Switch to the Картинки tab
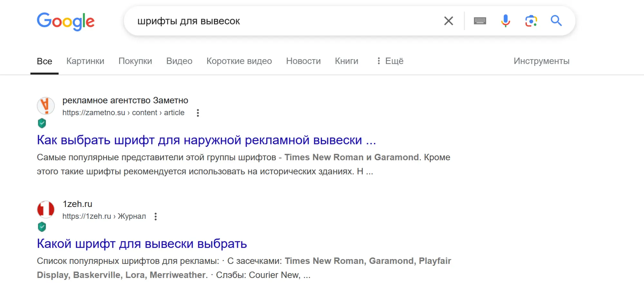The image size is (644, 288). click(x=85, y=61)
